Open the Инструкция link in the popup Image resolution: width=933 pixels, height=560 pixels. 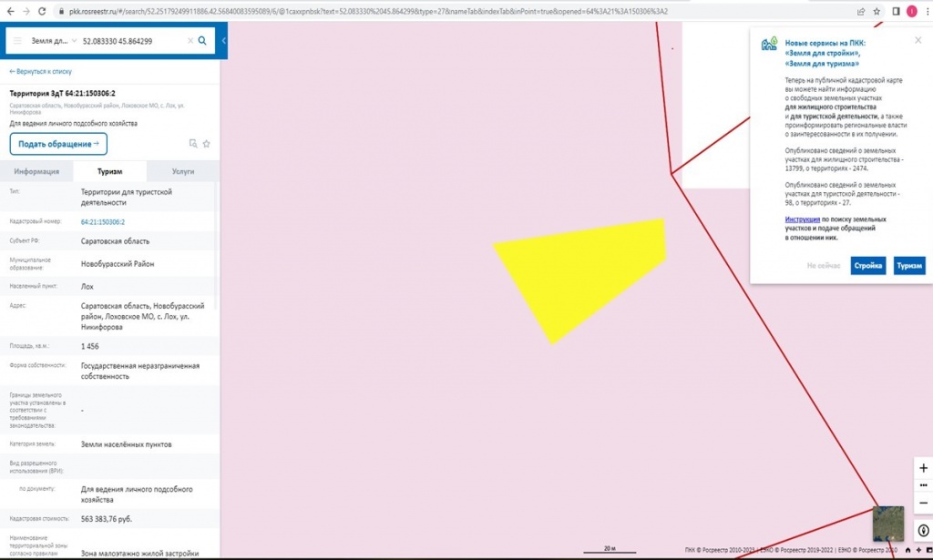pos(802,219)
